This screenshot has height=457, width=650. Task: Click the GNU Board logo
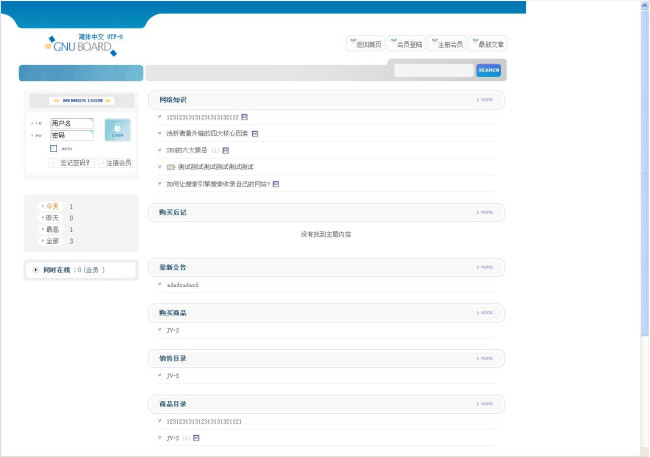tap(83, 43)
